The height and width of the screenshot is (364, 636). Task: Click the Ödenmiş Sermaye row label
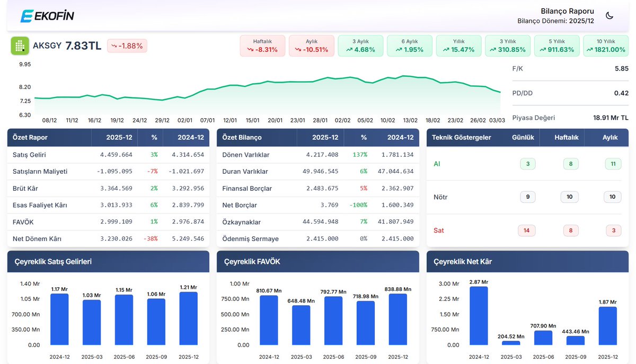251,239
